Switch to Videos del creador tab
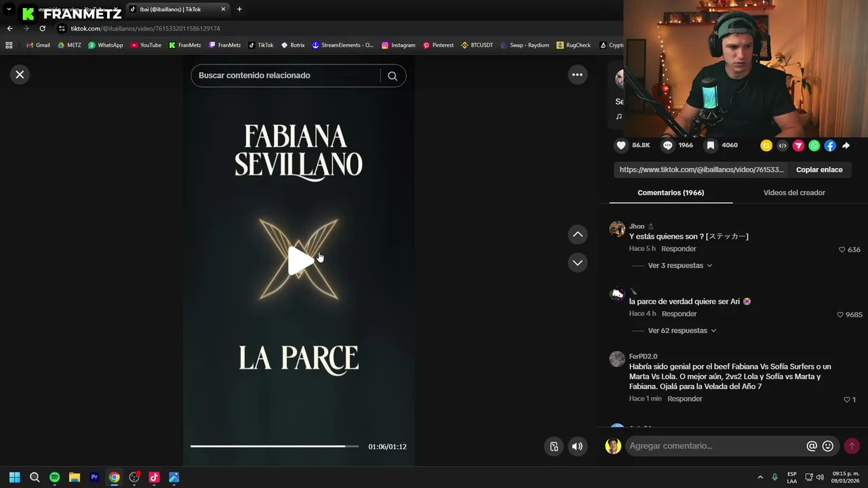Viewport: 868px width, 488px height. click(794, 193)
